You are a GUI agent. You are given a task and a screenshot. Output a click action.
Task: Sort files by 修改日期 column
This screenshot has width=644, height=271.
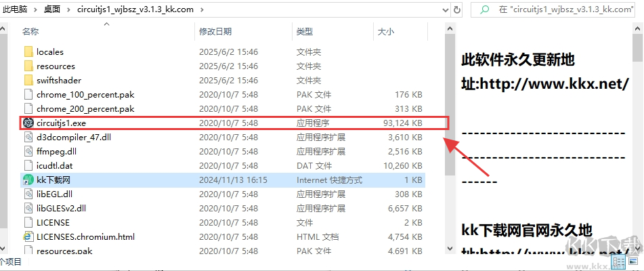click(215, 31)
